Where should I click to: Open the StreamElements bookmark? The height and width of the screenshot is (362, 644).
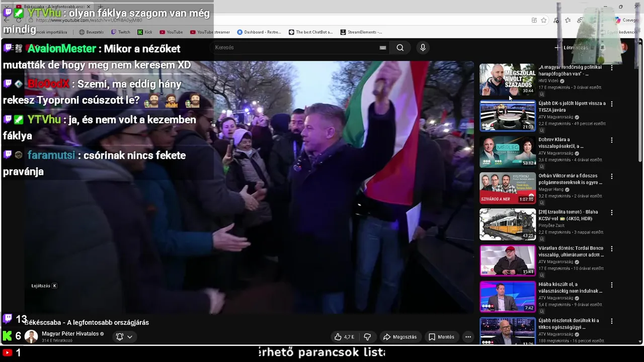(361, 32)
